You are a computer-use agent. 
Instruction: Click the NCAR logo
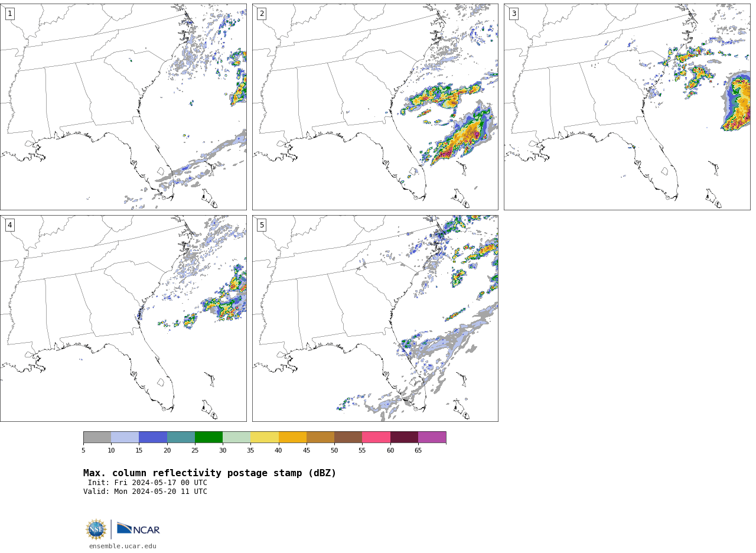tap(138, 529)
